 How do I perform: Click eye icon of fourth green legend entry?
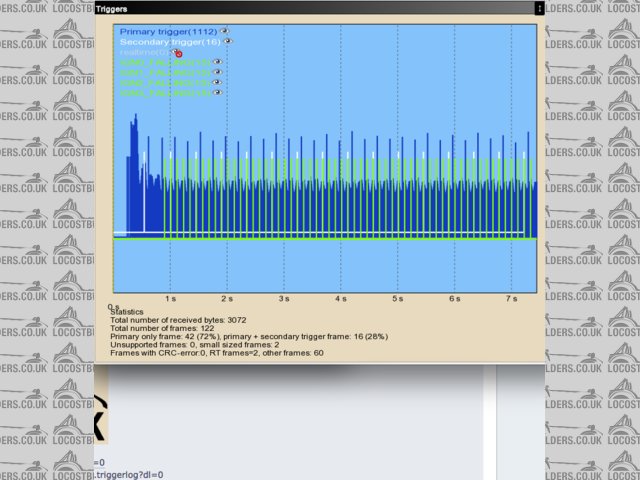coord(217,92)
